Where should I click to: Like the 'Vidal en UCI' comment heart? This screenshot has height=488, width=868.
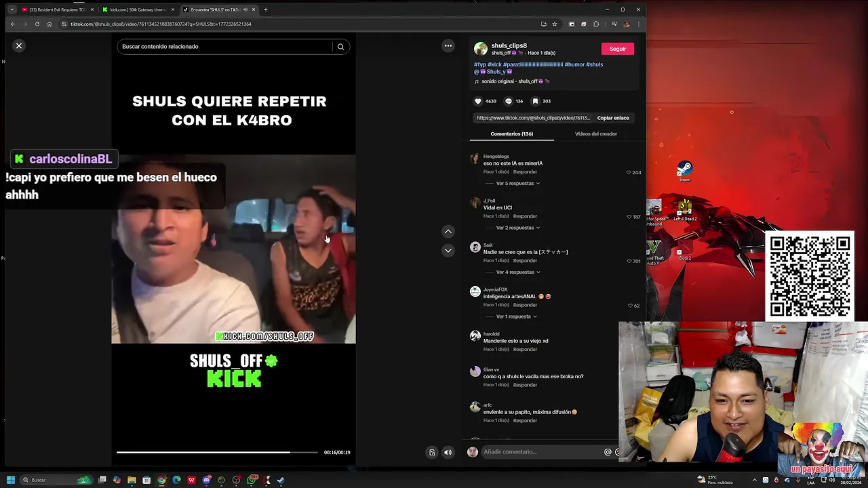tap(629, 217)
